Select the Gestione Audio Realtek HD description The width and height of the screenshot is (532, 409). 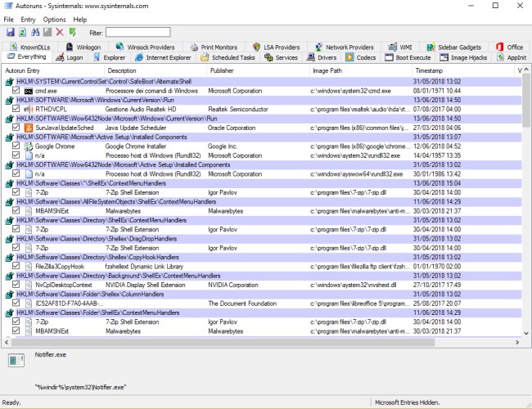click(141, 109)
